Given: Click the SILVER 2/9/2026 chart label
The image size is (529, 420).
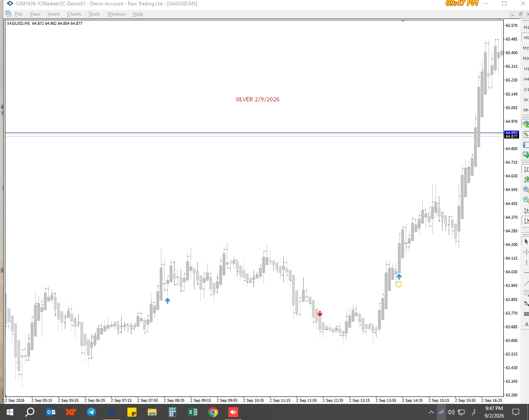Looking at the screenshot, I should point(257,99).
